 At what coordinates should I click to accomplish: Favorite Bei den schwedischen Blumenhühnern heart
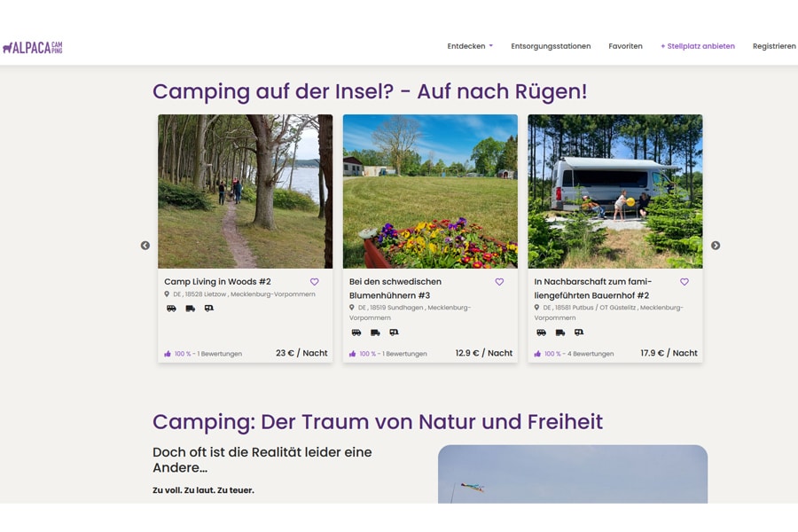coord(499,282)
